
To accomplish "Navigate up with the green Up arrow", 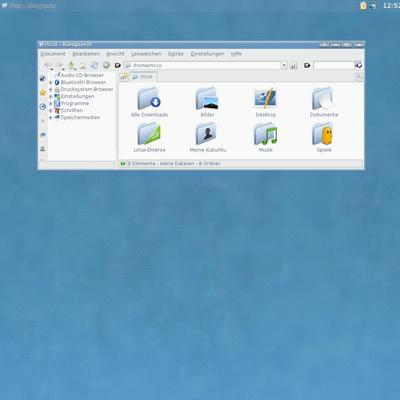I will click(x=71, y=65).
